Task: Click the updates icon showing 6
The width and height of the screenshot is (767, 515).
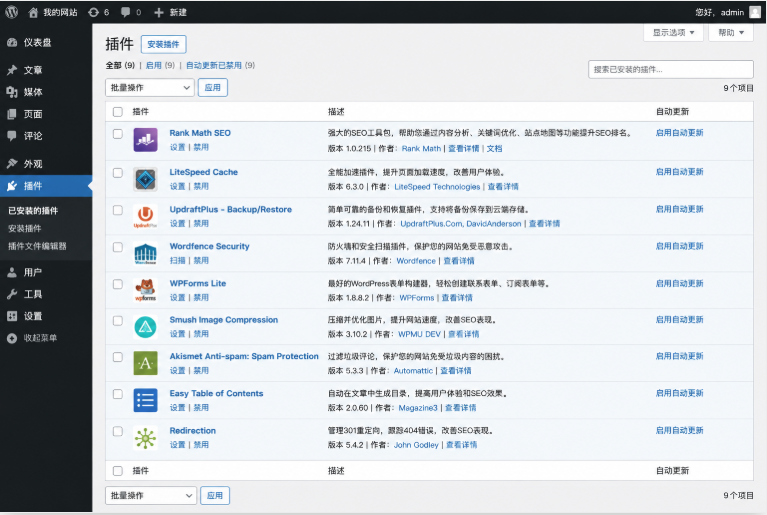Action: [93, 13]
